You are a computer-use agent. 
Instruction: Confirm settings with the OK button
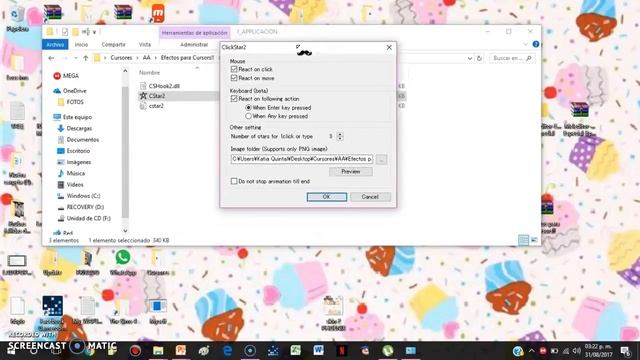[327, 197]
